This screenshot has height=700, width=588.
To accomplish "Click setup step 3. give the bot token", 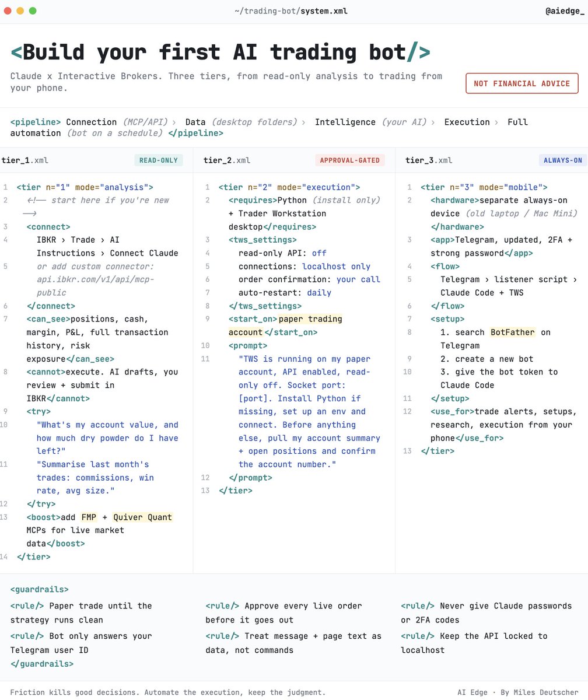I will [x=499, y=378].
